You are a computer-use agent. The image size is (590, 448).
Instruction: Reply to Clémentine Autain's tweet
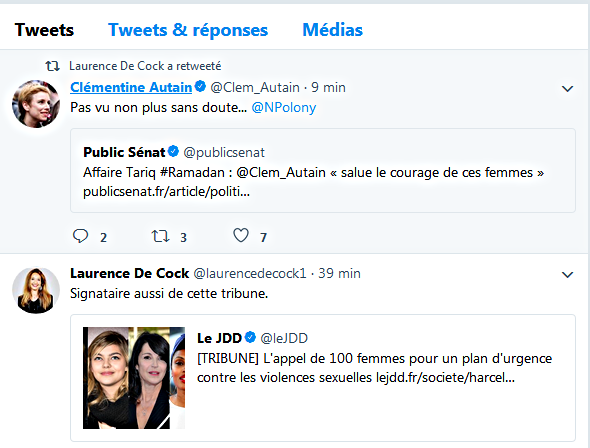(80, 236)
